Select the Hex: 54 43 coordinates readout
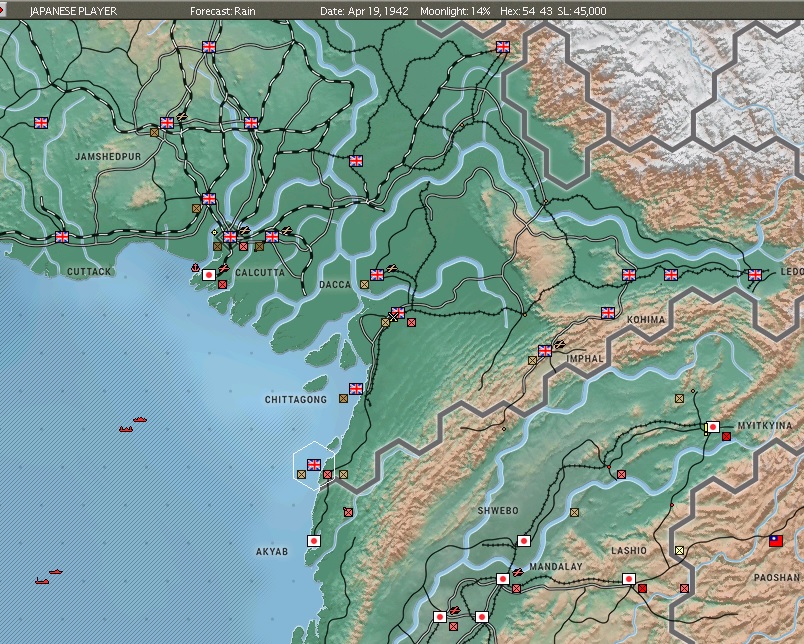804x644 pixels. pos(526,11)
